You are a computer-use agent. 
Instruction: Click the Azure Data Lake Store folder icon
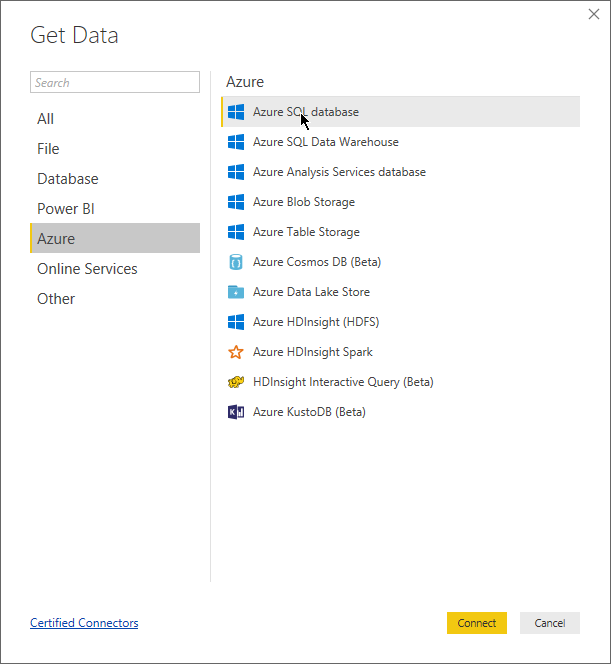(236, 292)
